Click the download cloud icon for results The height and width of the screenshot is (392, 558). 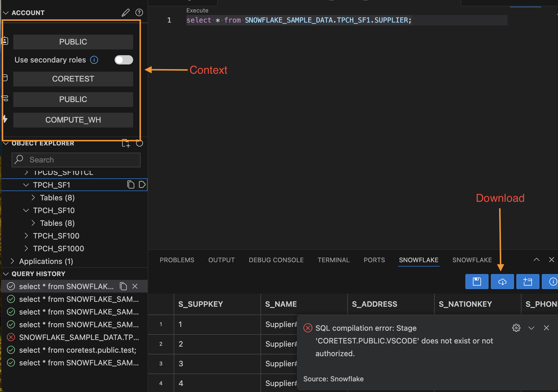click(x=502, y=282)
